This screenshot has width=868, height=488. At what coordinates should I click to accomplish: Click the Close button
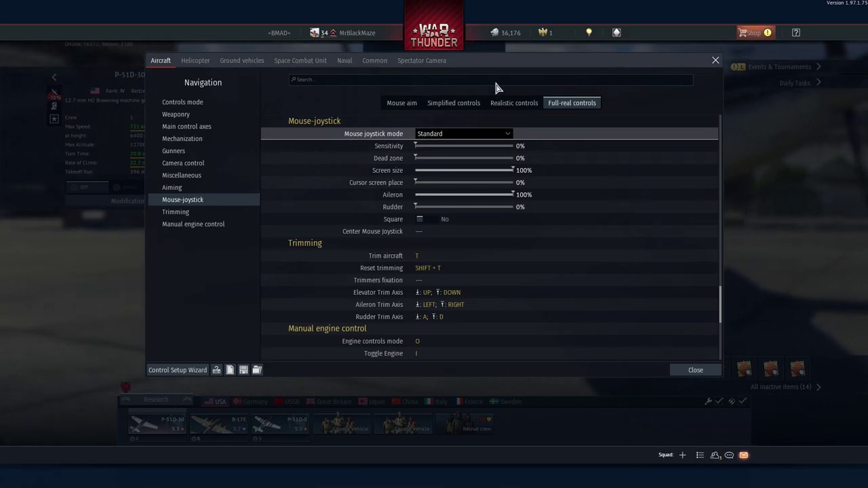696,370
